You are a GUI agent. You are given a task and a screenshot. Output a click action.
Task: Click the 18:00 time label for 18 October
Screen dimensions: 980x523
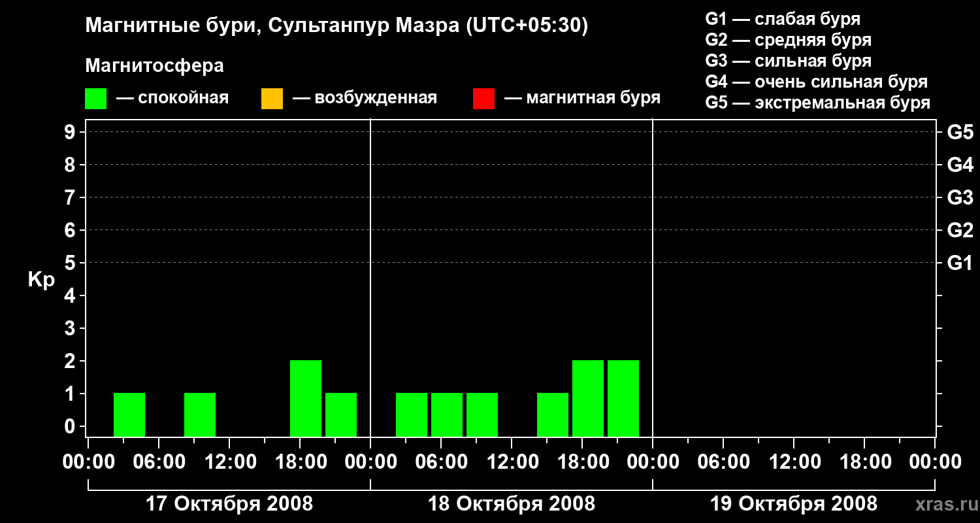[582, 462]
